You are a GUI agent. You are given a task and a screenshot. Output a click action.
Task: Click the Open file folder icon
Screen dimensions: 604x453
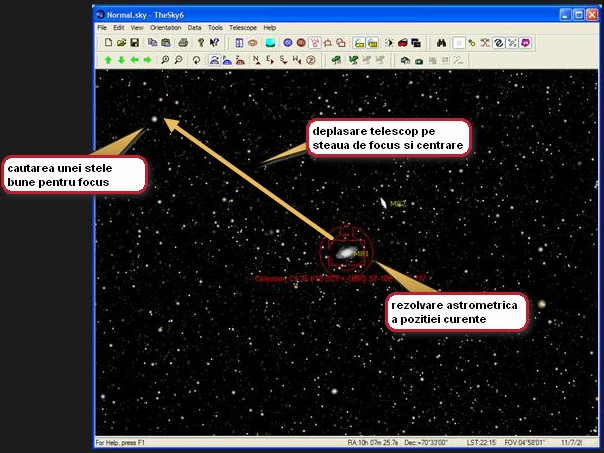[120, 43]
